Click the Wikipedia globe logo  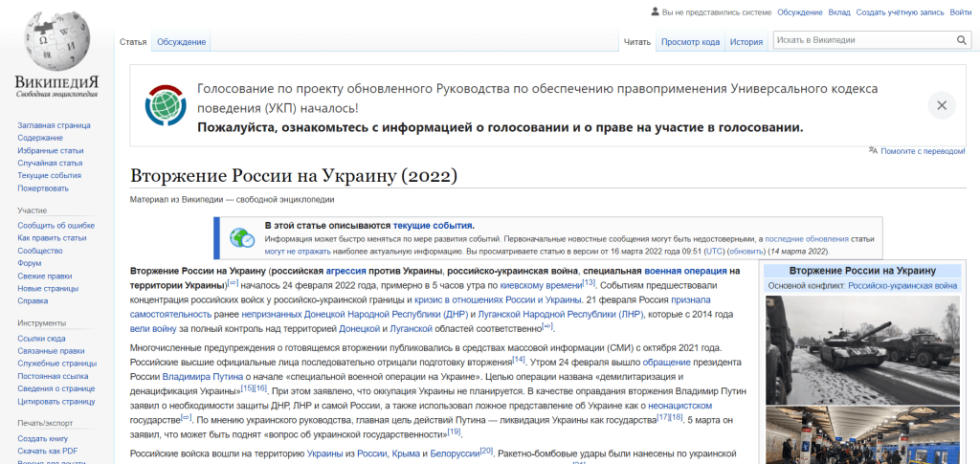[x=56, y=38]
